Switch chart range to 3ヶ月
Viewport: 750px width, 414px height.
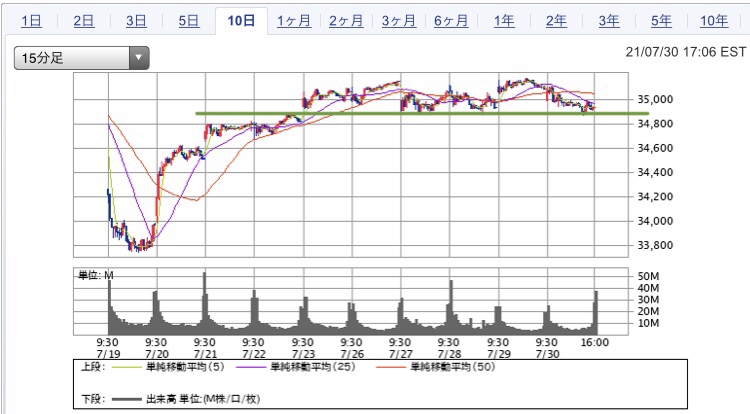399,21
